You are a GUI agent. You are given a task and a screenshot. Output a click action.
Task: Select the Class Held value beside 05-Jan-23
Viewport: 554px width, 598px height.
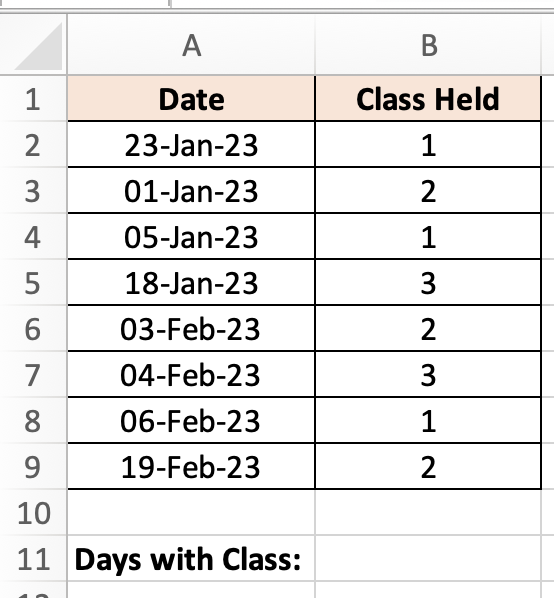point(428,237)
